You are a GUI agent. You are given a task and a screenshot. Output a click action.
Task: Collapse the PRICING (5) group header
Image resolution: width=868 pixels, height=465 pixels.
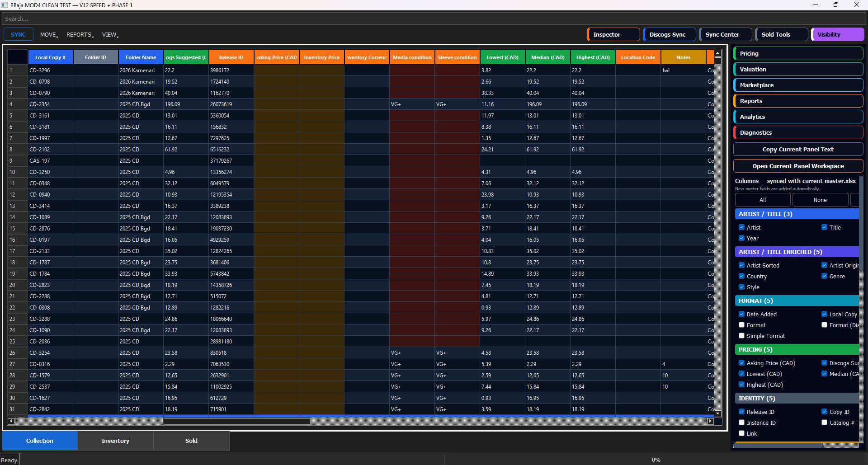(797, 349)
